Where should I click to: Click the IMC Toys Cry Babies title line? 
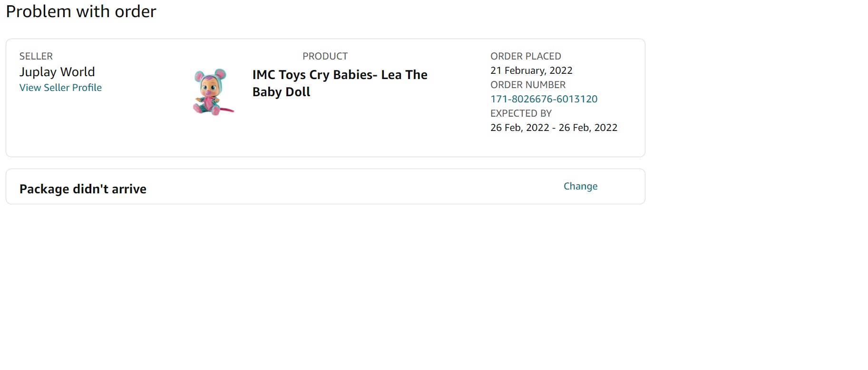tap(340, 75)
